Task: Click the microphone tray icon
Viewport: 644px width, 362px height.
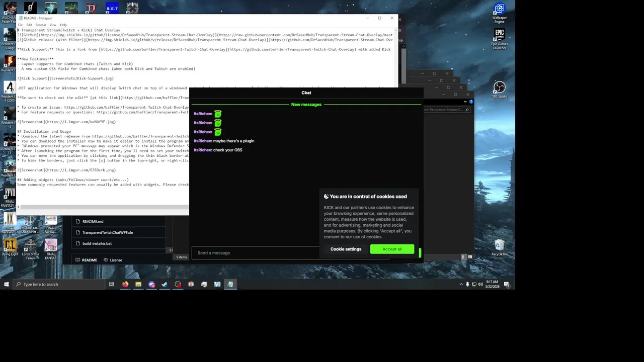Action: (x=467, y=285)
